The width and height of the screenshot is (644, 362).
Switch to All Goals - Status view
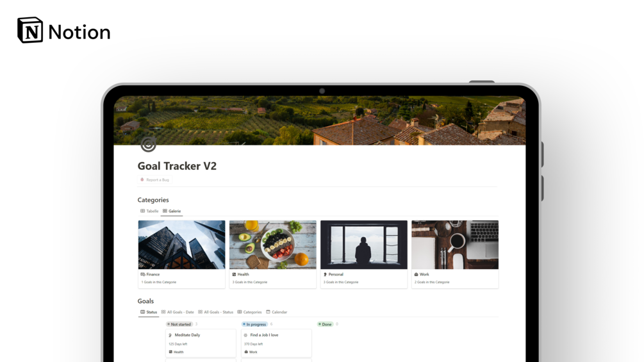coord(215,312)
